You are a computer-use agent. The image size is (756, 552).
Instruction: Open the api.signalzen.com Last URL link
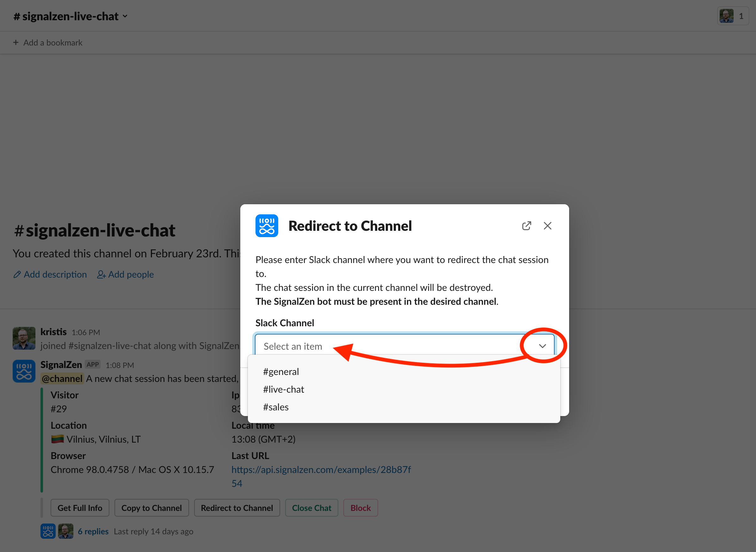321,469
